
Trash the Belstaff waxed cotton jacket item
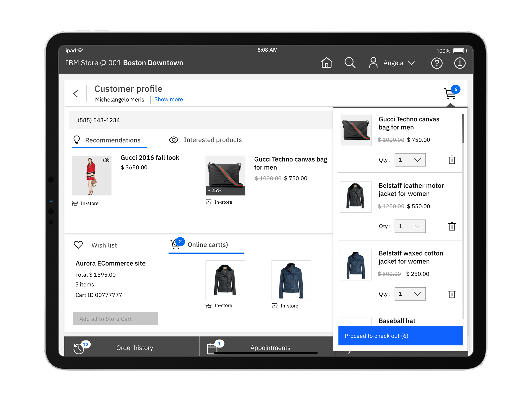[x=452, y=294]
